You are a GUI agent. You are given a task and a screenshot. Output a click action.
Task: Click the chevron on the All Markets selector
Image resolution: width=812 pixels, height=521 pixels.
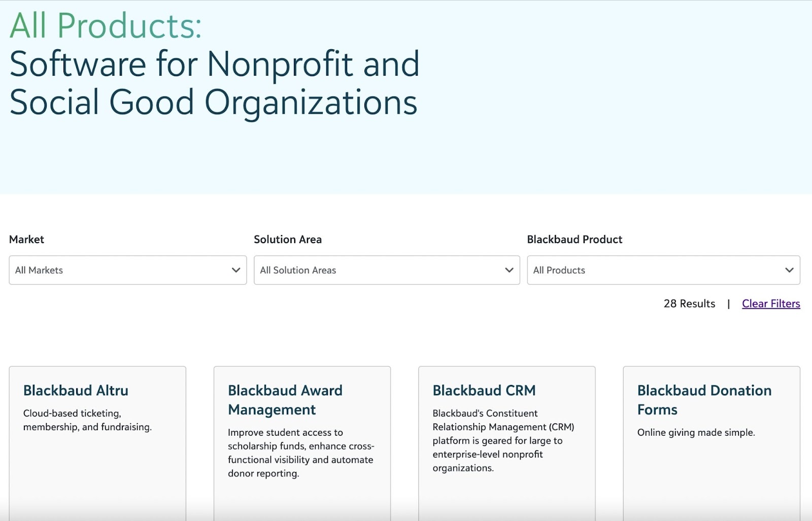click(x=235, y=270)
